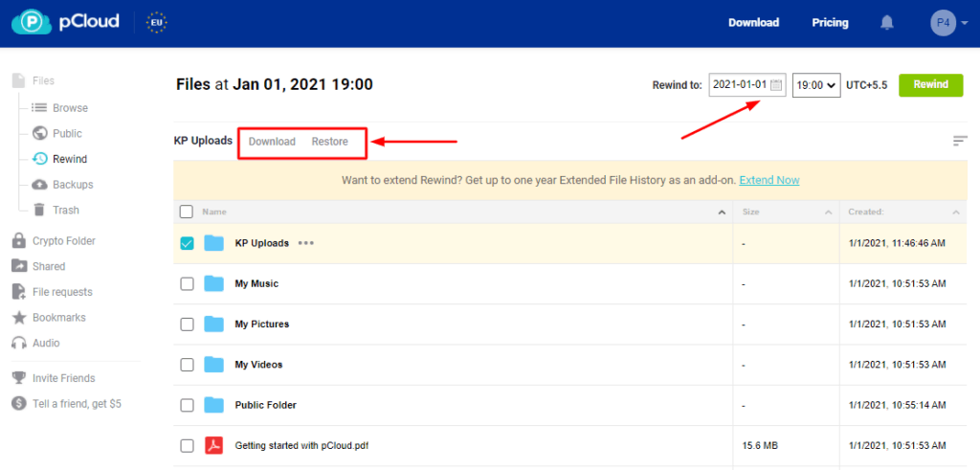Viewport: 980px width, 470px height.
Task: Click the Browse list icon
Action: [39, 108]
